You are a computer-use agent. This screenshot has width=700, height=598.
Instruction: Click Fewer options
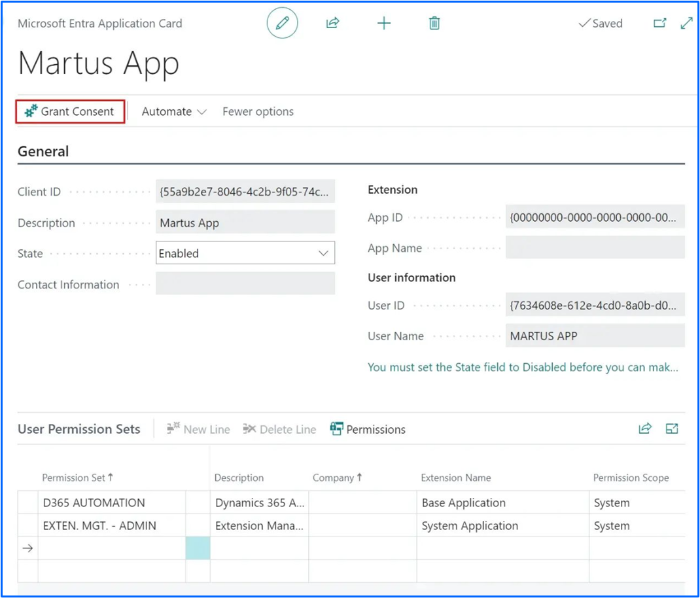click(x=258, y=112)
